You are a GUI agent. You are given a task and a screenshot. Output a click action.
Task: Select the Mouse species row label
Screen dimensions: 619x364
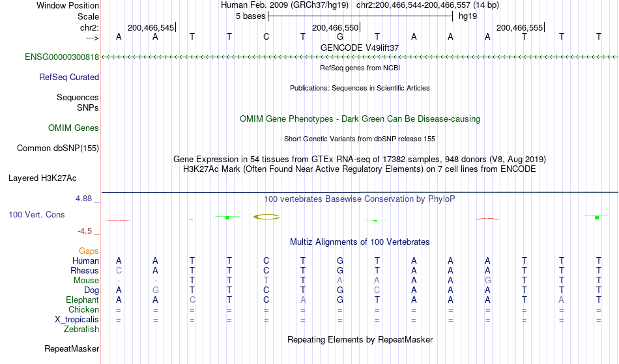pos(86,281)
